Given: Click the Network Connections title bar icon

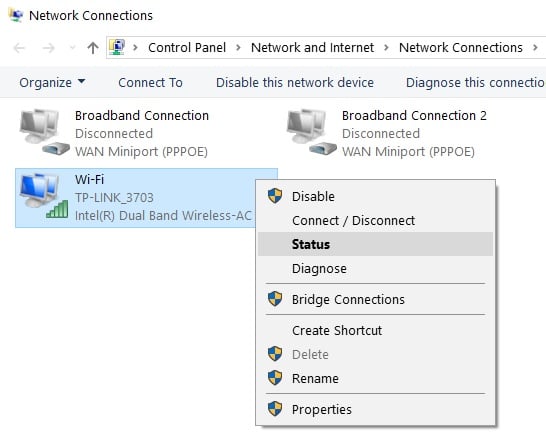Looking at the screenshot, I should 16,15.
